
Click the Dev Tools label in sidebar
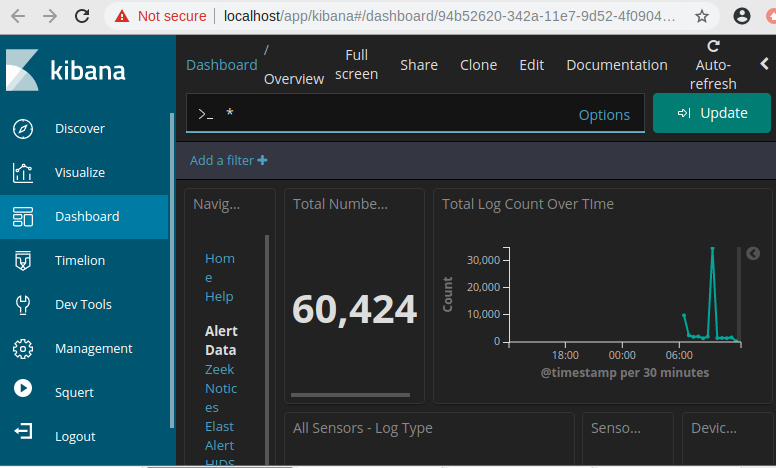[83, 305]
